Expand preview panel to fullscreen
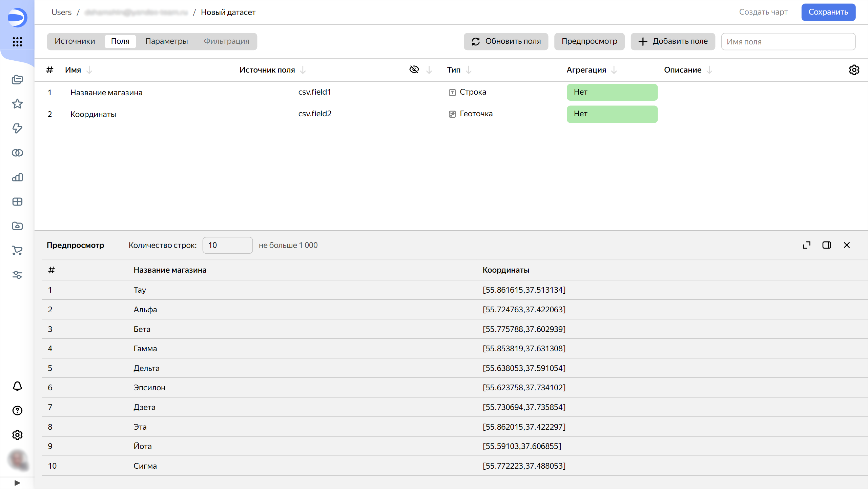The height and width of the screenshot is (489, 868). coord(807,245)
